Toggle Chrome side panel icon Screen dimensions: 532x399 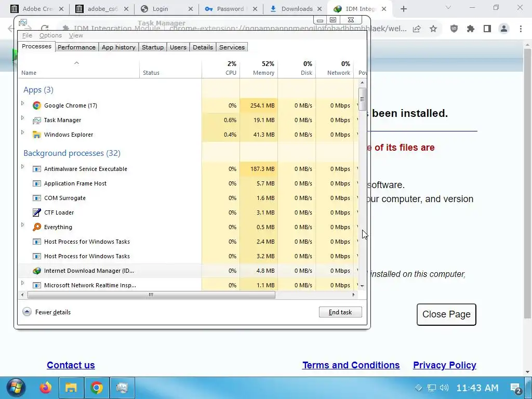coord(487,29)
